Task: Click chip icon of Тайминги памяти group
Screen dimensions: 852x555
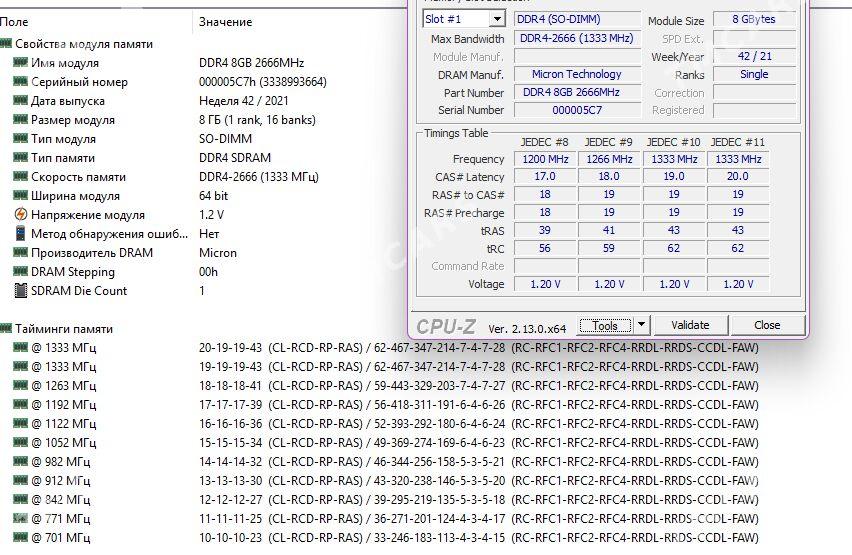Action: pyautogui.click(x=5, y=328)
